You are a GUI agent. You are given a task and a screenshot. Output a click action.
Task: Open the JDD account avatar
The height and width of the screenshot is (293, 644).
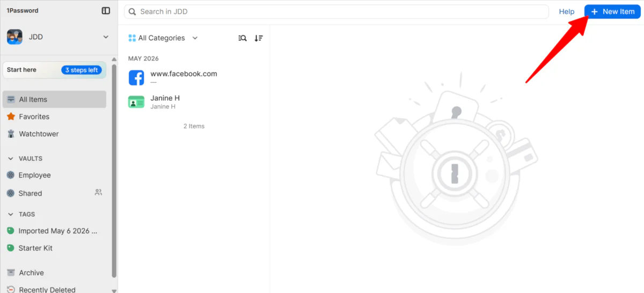[x=14, y=37]
